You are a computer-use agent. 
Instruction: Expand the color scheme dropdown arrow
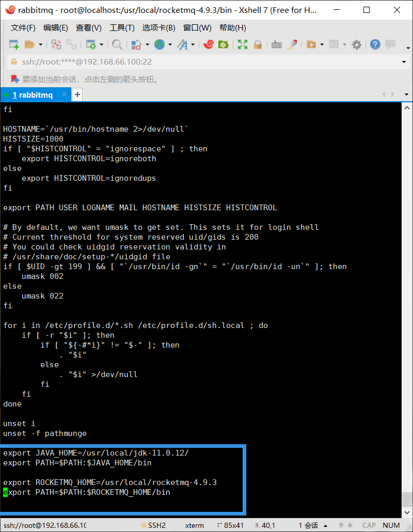tap(147, 44)
